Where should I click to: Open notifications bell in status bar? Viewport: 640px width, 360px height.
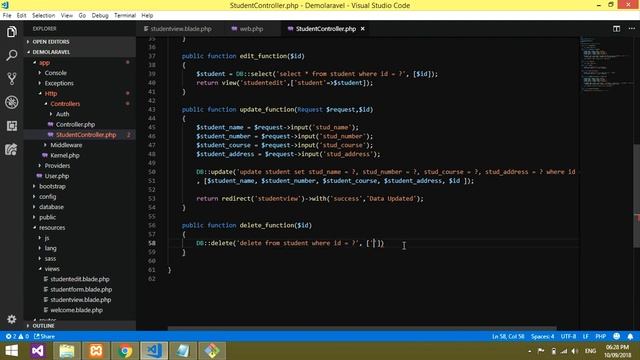pos(630,336)
